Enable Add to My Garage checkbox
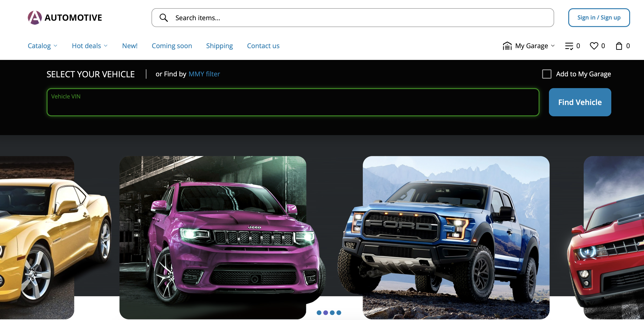The width and height of the screenshot is (644, 320). pyautogui.click(x=547, y=74)
